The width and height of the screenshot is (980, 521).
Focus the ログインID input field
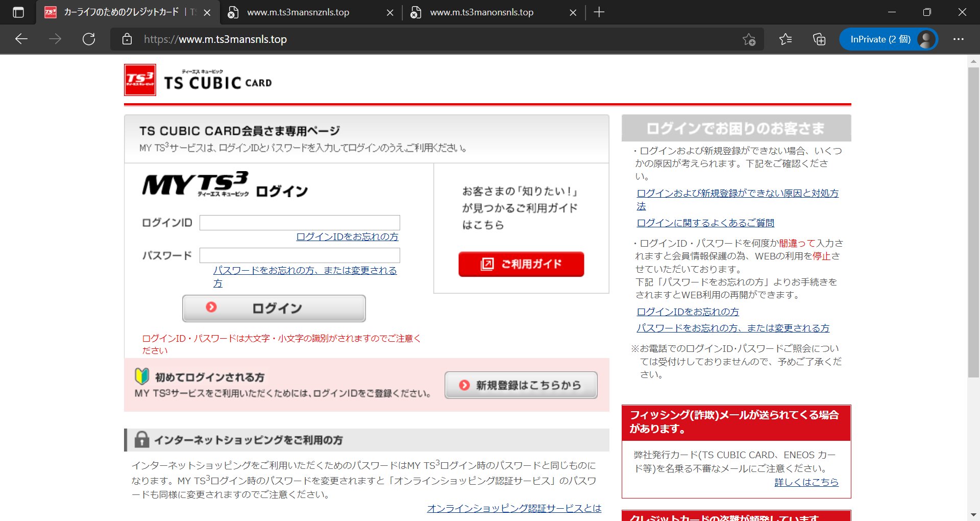[x=300, y=223]
